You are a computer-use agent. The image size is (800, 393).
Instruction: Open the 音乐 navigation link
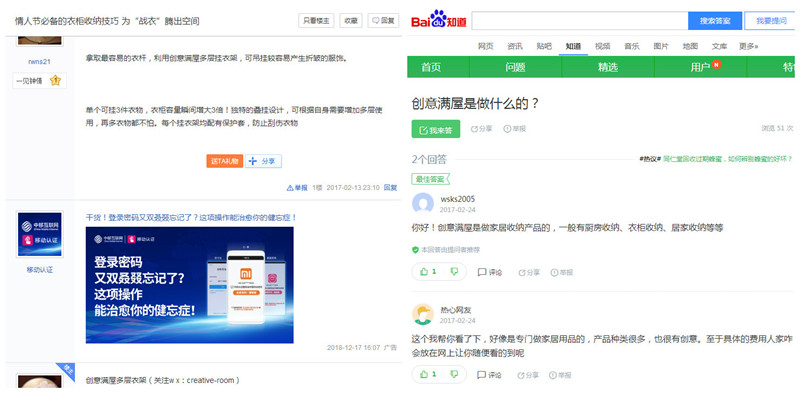click(632, 46)
